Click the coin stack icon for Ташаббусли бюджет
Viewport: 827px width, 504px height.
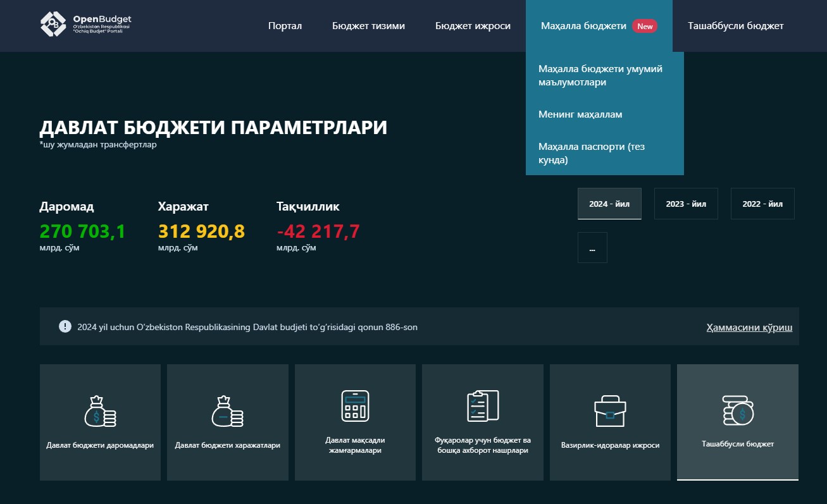[x=738, y=410]
